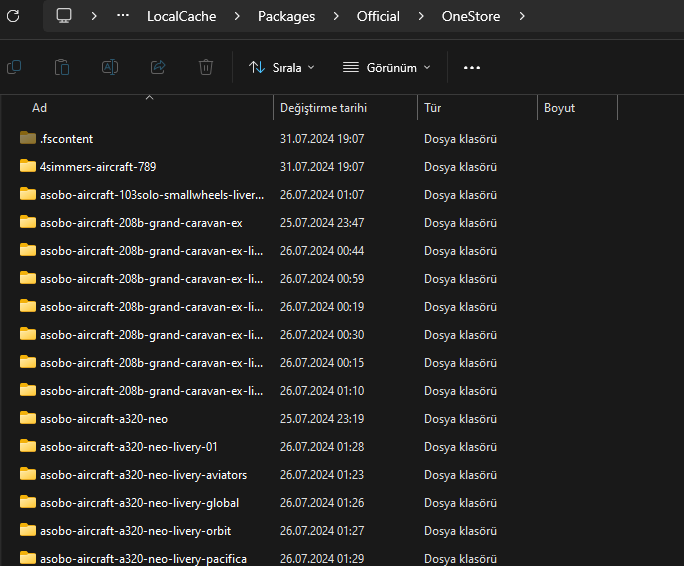Go to Packages in the address bar
The width and height of the screenshot is (684, 566).
(287, 16)
